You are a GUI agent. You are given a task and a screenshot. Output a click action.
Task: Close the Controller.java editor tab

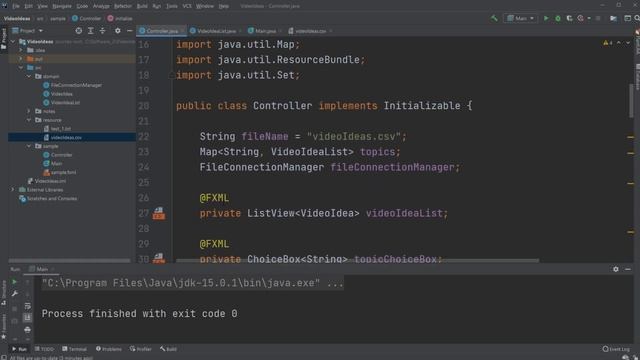pyautogui.click(x=182, y=31)
